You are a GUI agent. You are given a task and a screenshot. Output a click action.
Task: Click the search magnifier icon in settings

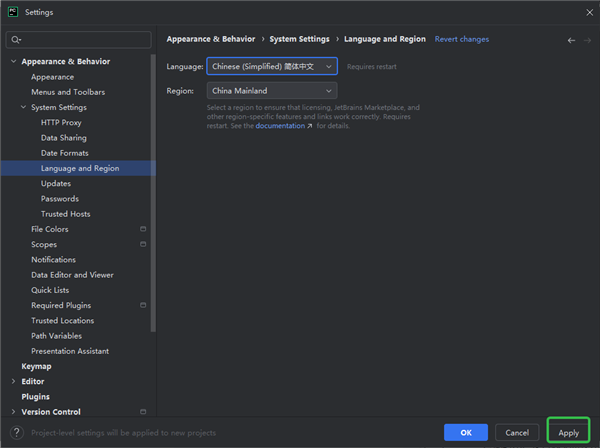(x=16, y=40)
